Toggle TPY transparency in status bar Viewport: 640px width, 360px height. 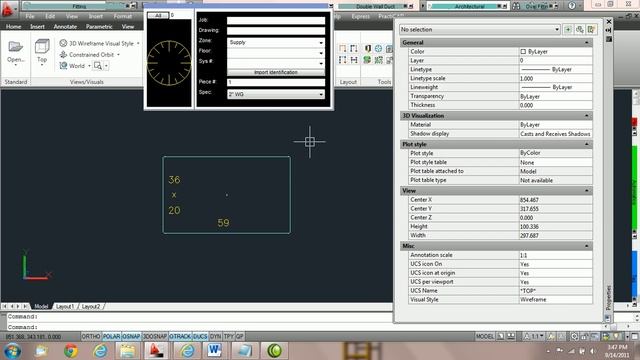pos(229,336)
